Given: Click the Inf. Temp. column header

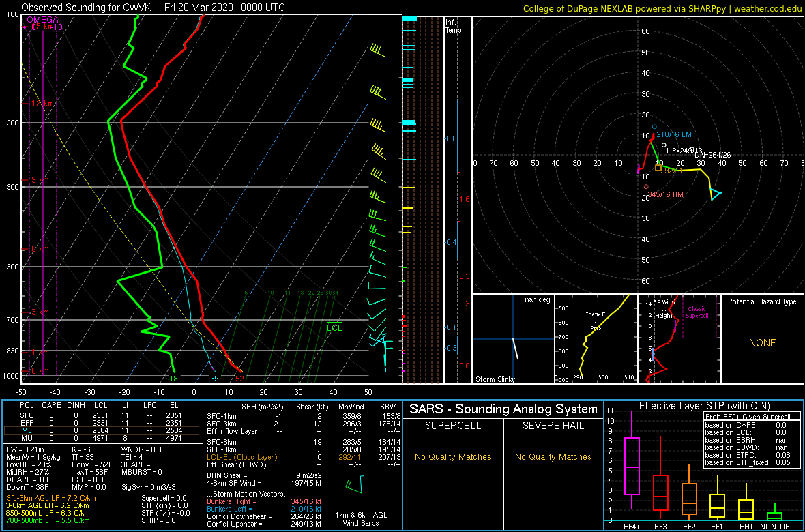Looking at the screenshot, I should pyautogui.click(x=454, y=27).
